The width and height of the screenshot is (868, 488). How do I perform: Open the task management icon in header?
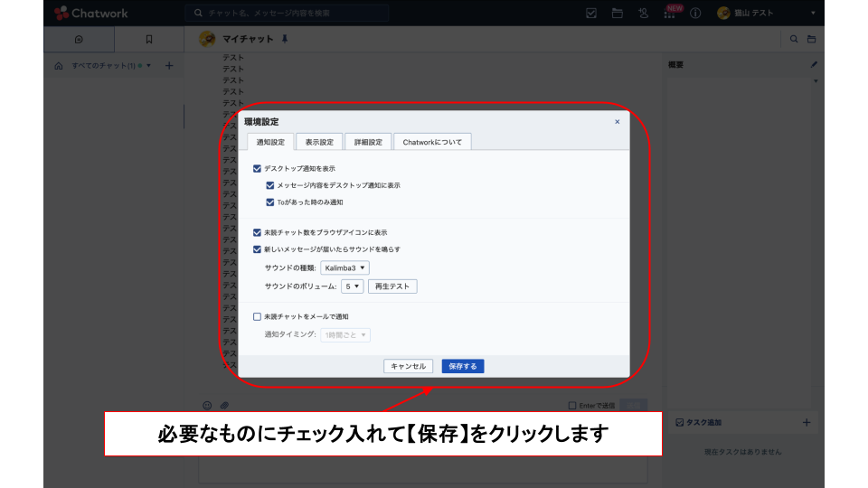[591, 14]
